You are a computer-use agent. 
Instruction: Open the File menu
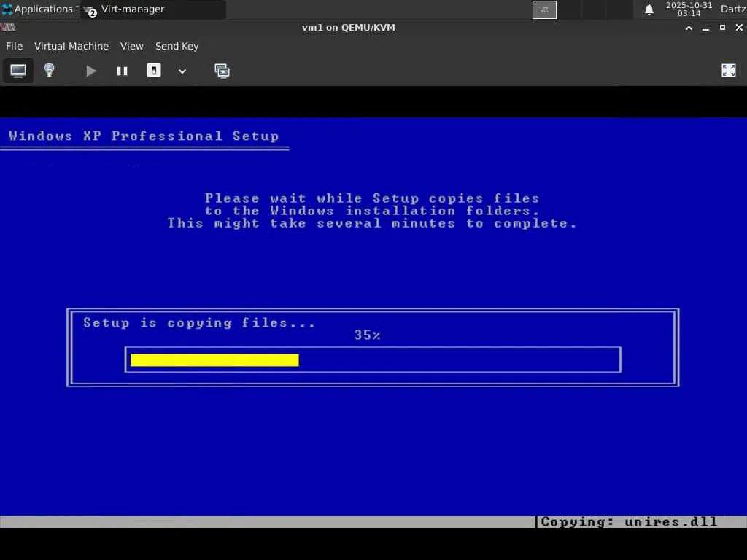click(14, 46)
